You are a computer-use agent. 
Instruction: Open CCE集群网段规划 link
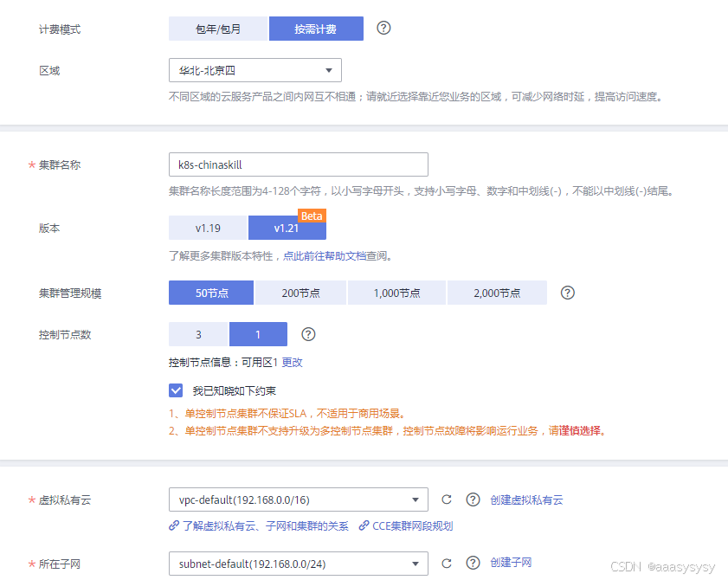click(x=406, y=525)
